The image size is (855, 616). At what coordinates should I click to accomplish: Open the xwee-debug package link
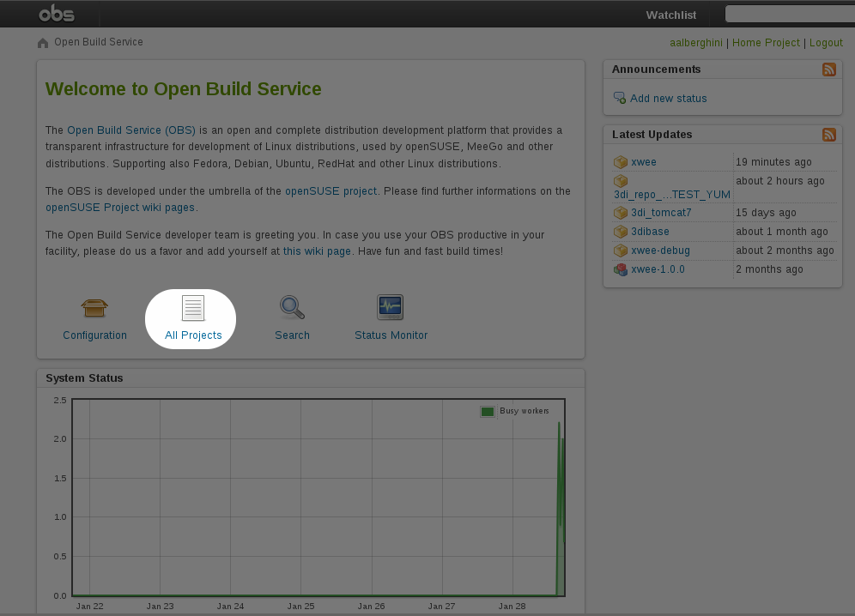[660, 251]
